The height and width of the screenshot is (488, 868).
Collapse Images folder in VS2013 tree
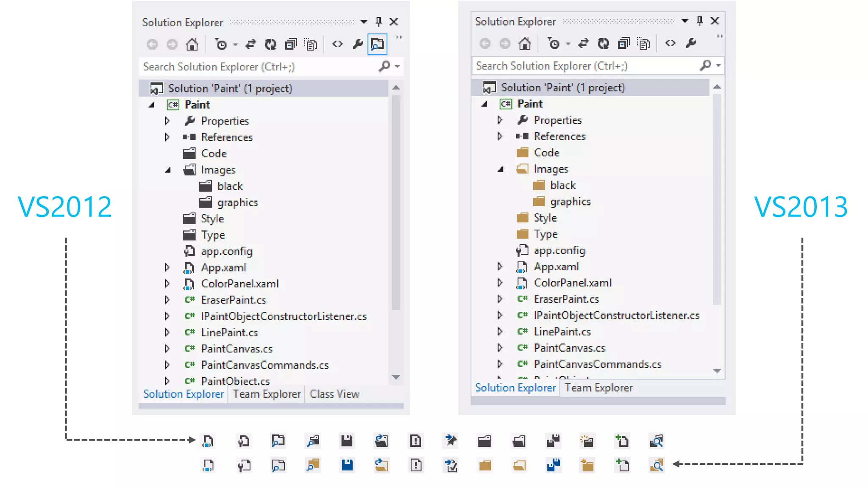(501, 169)
